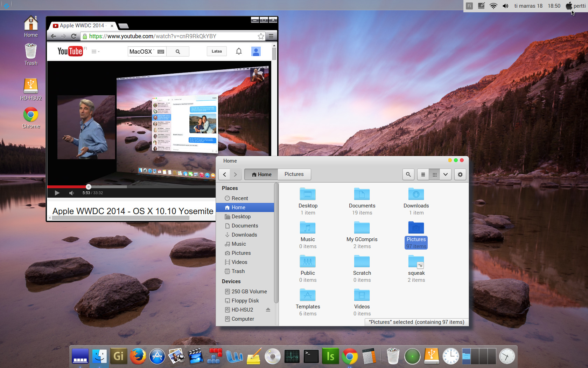Mute the YouTube video volume

coord(71,193)
